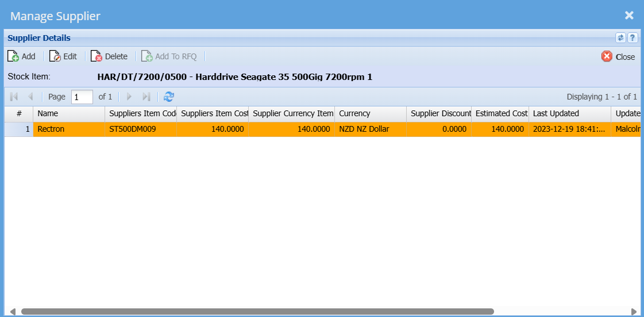Click the Malcolm updated-by cell

click(626, 129)
